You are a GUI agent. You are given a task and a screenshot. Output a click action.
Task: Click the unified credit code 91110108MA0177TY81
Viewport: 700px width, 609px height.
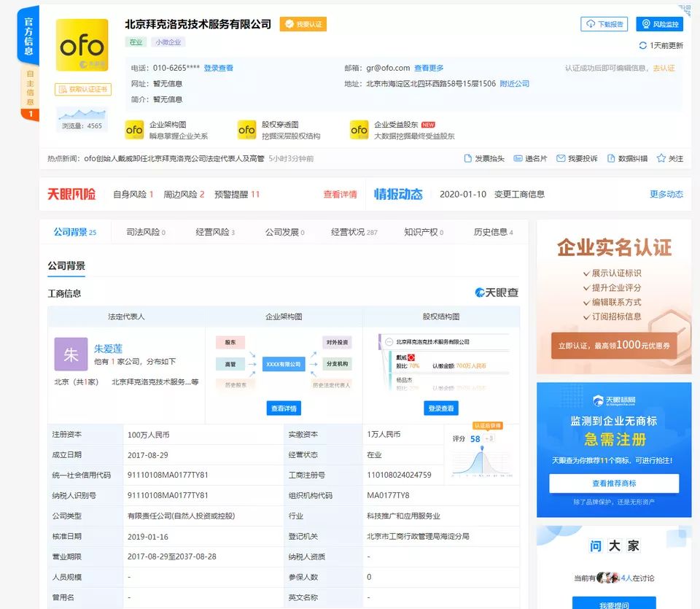pos(168,475)
